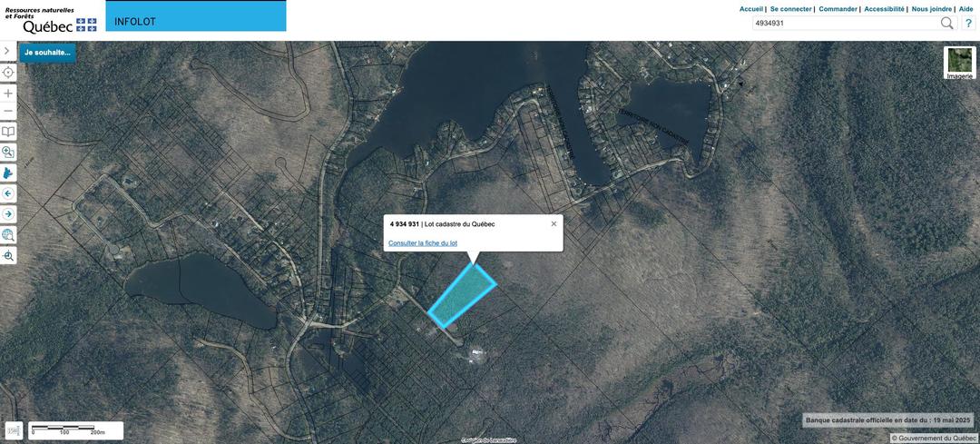Image resolution: width=980 pixels, height=444 pixels.
Task: Open the legend book icon
Action: (8, 132)
